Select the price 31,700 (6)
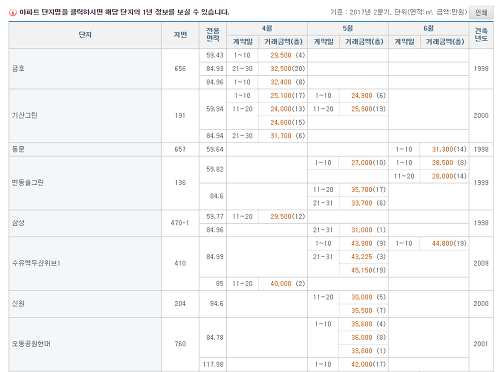This screenshot has height=372, width=500. coord(288,136)
